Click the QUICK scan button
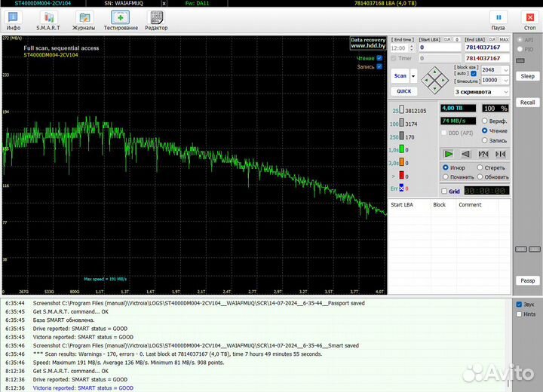Screen dimensions: 543x392 click(403, 91)
